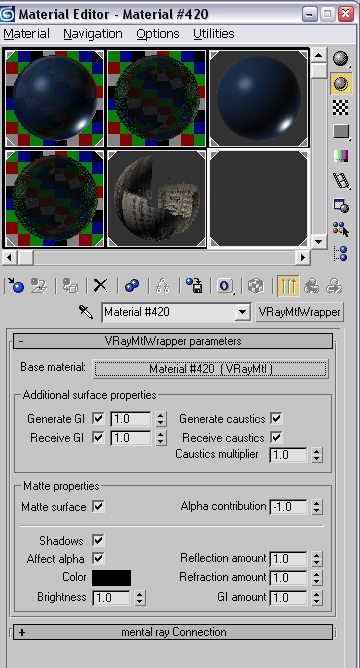The width and height of the screenshot is (360, 668).
Task: Click the Make Unique icon
Action: tap(162, 285)
